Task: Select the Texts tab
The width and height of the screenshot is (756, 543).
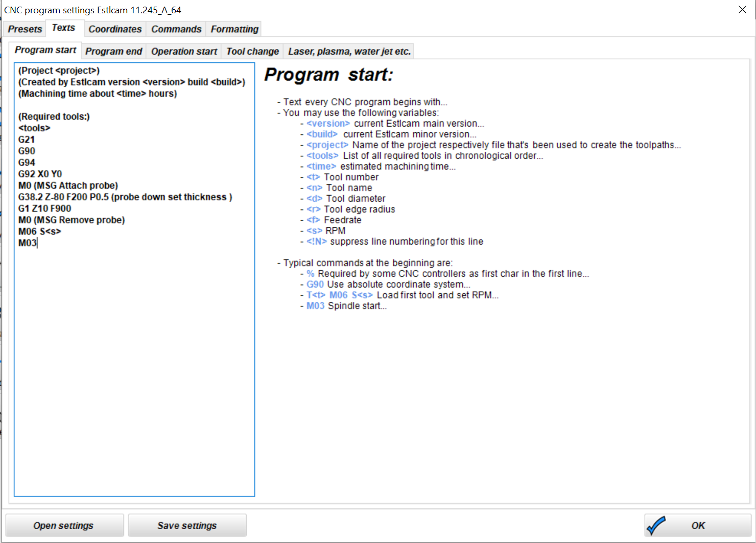Action: point(63,28)
